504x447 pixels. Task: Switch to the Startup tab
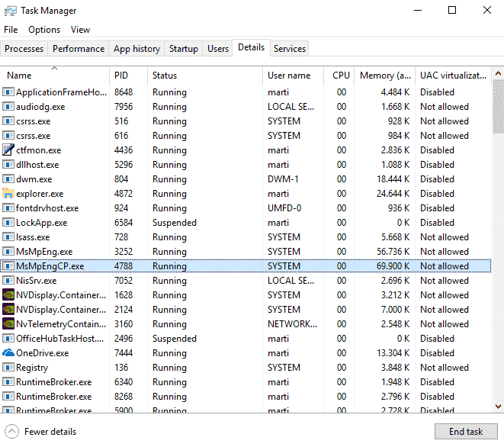click(184, 49)
